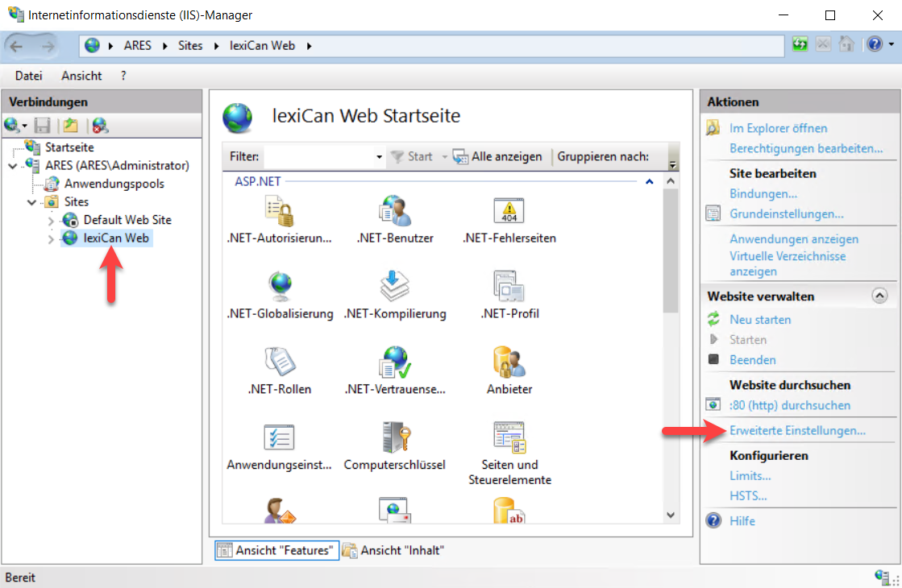Open the Datei menu
902x588 pixels.
28,76
